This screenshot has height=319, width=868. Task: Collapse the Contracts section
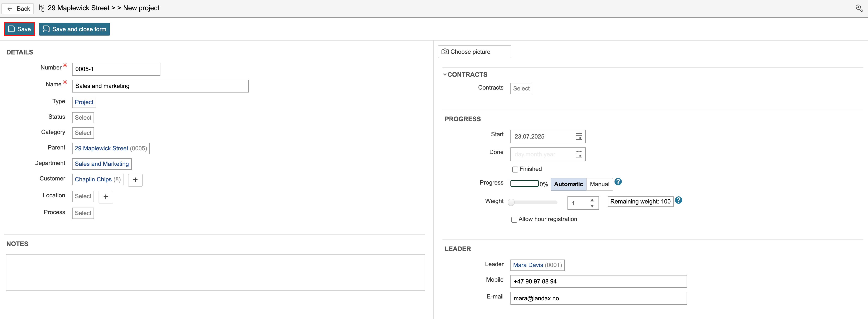(x=445, y=75)
